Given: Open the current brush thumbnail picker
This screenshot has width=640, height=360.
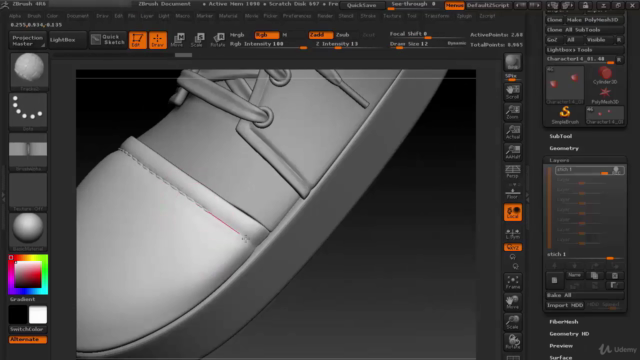Looking at the screenshot, I should coord(28,71).
